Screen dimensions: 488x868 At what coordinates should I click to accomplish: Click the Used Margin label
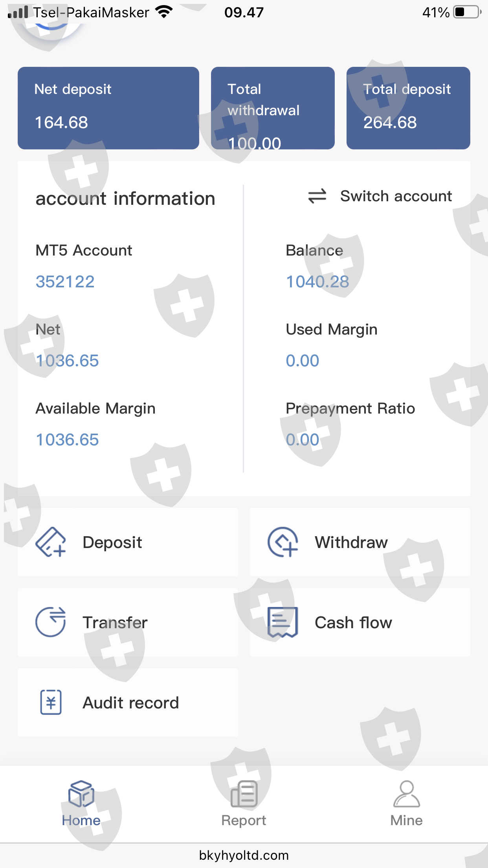pos(332,329)
